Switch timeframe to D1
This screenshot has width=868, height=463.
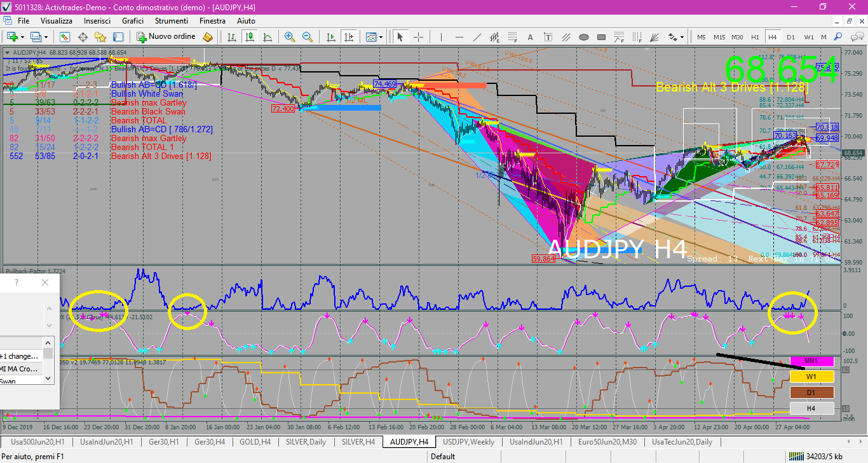click(790, 37)
